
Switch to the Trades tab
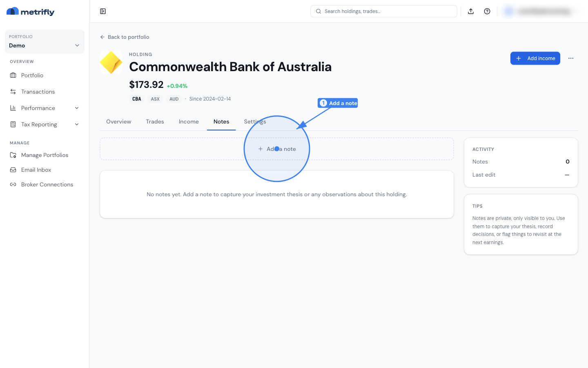[x=155, y=122]
